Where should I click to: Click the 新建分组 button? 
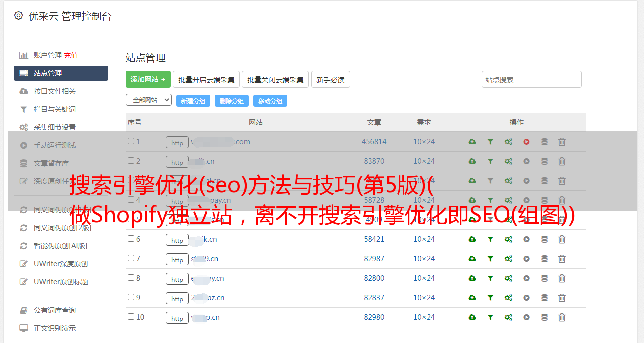(193, 101)
